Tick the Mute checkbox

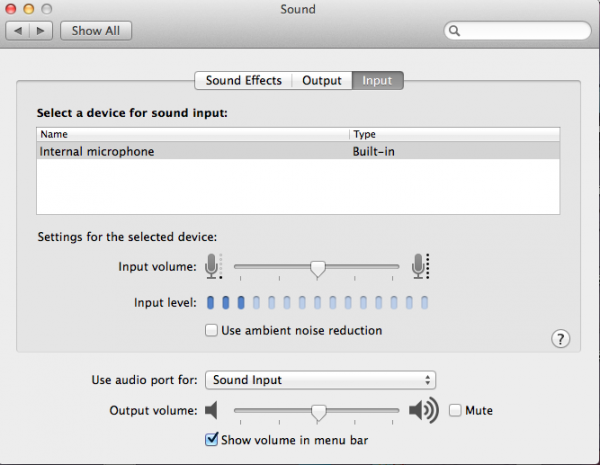coord(456,410)
